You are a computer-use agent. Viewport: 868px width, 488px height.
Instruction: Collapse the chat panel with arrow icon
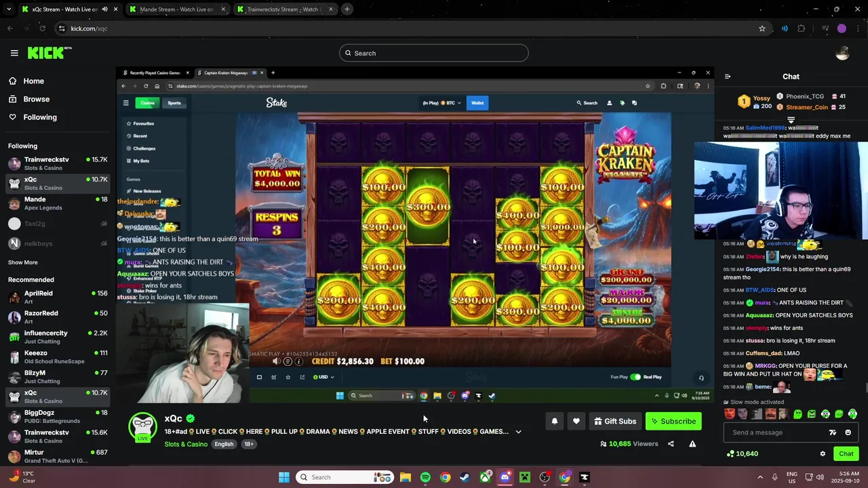click(728, 77)
